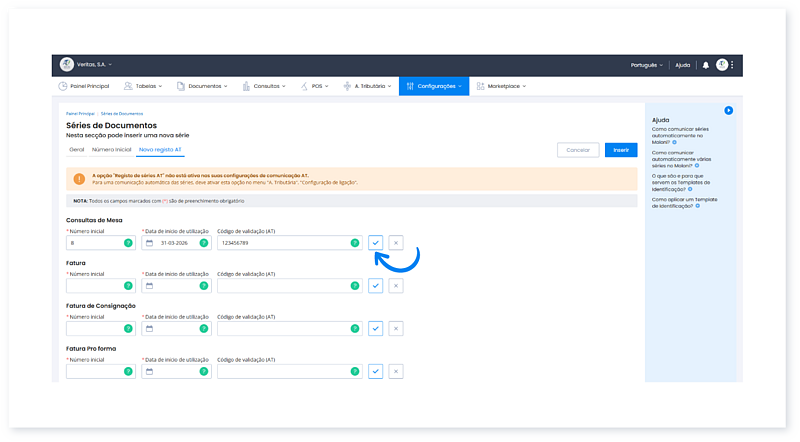Click the checkmark button on Fatura de Consignação row
Viewport: 800px width, 442px height.
point(375,328)
